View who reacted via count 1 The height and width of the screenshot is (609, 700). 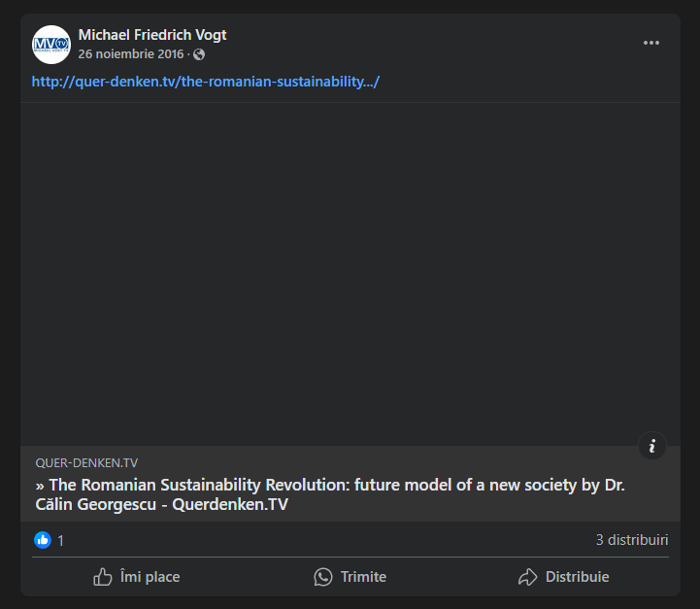[61, 540]
